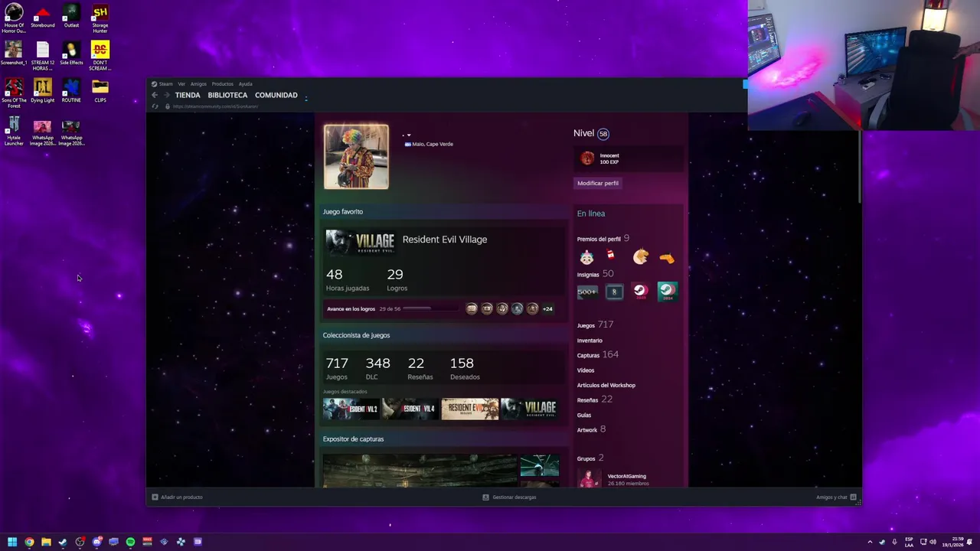
Task: Show hidden system tray icons
Action: coord(870,542)
